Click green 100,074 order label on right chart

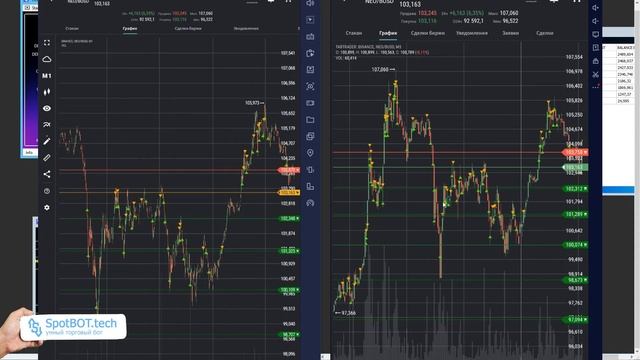(575, 245)
